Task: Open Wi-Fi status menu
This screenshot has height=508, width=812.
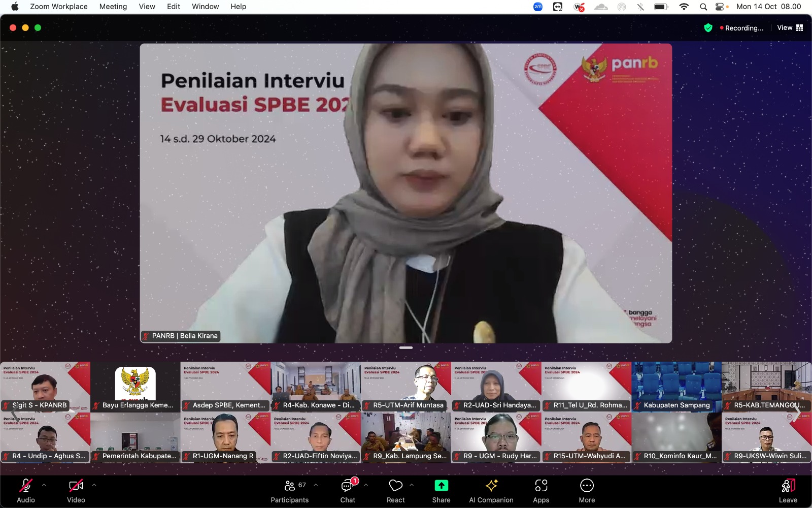Action: click(x=684, y=7)
